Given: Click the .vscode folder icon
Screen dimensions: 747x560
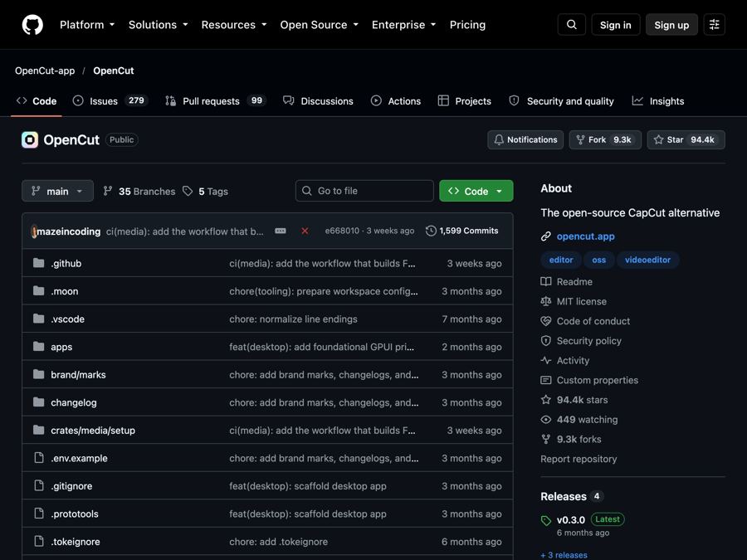Looking at the screenshot, I should [x=38, y=319].
